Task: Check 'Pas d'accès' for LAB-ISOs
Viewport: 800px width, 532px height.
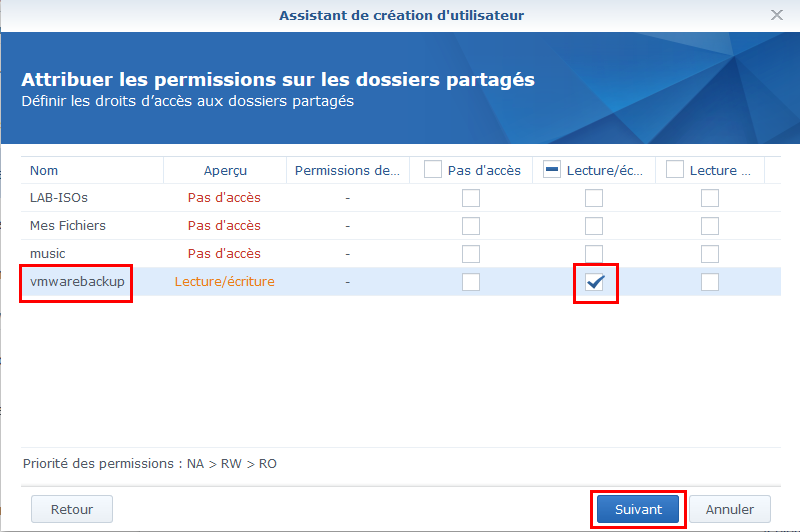Action: pyautogui.click(x=470, y=198)
